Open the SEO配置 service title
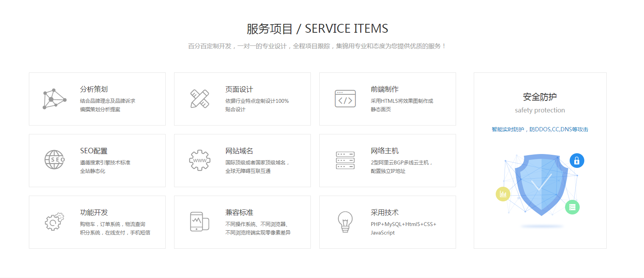Viewport: 644px width, 278px height. tap(94, 151)
